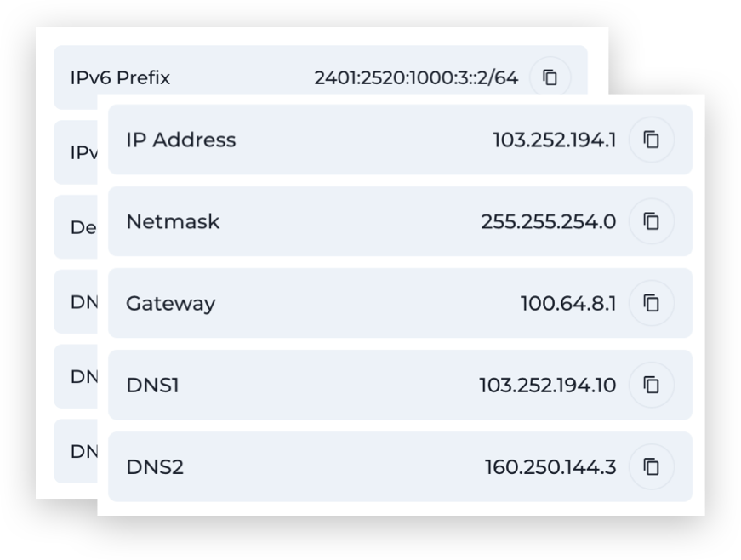Image resolution: width=741 pixels, height=560 pixels.
Task: Copy the IPv6 Prefix value
Action: click(x=550, y=77)
